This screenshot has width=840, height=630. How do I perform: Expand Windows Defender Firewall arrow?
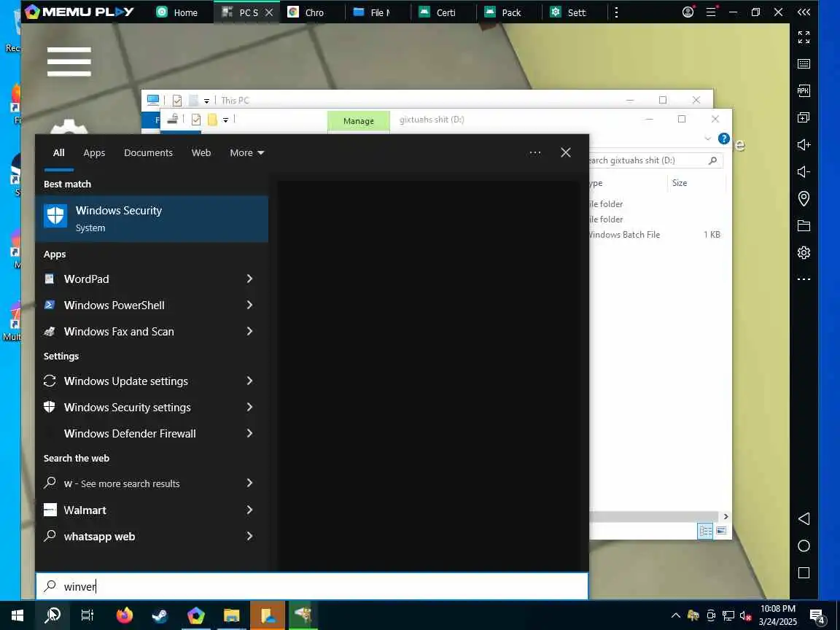coord(249,433)
